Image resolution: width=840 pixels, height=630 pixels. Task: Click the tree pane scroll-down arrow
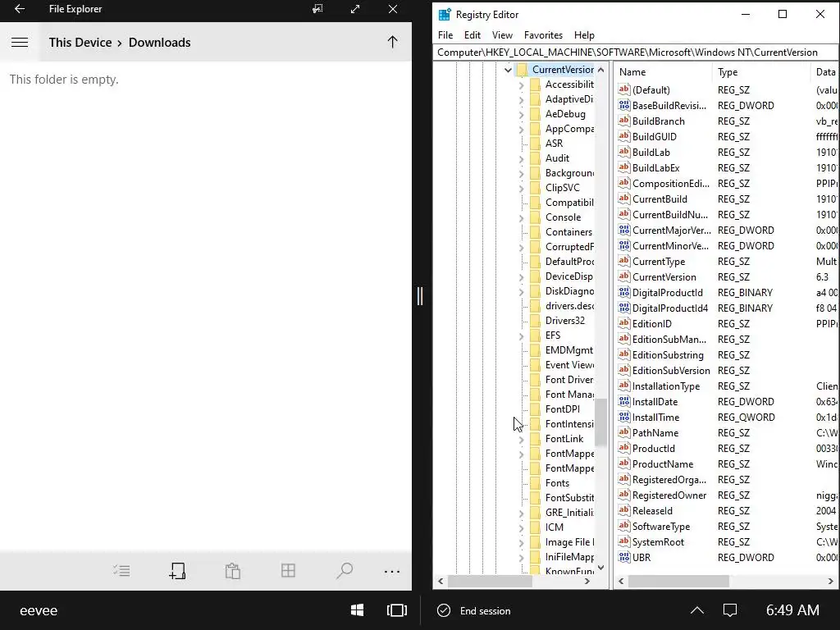(x=600, y=568)
